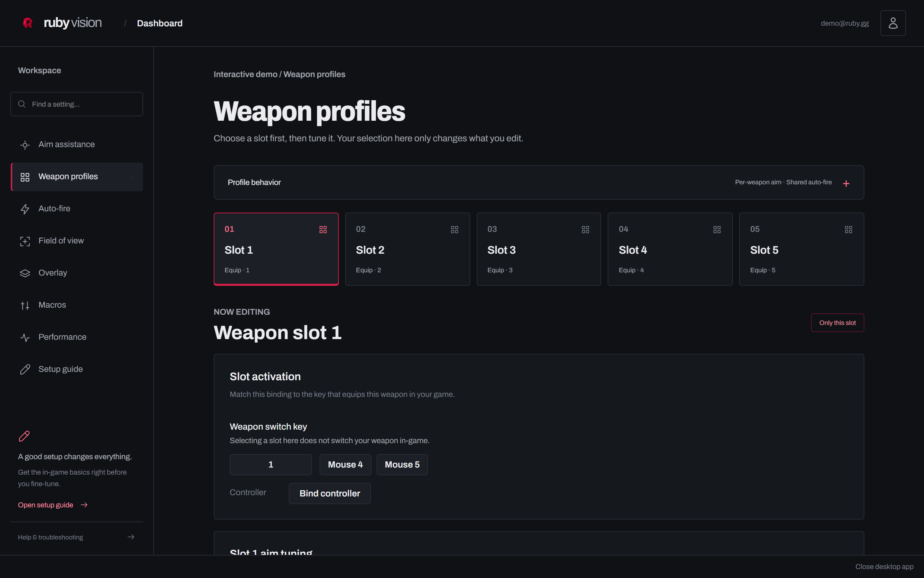This screenshot has width=924, height=578.
Task: Open the user account profile icon
Action: coord(893,23)
